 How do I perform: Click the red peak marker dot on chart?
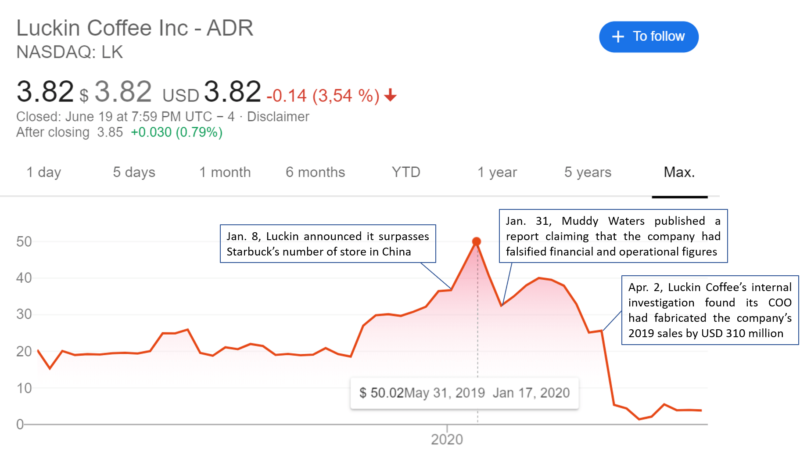tap(477, 241)
